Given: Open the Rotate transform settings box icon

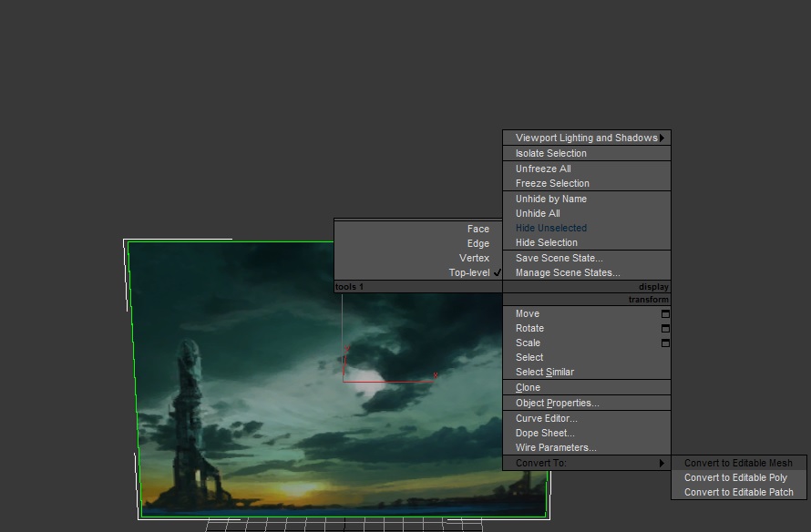Looking at the screenshot, I should 665,328.
